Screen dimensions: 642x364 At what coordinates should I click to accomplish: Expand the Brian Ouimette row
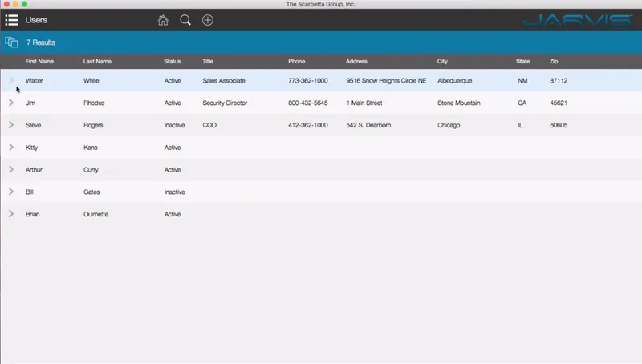(11, 214)
